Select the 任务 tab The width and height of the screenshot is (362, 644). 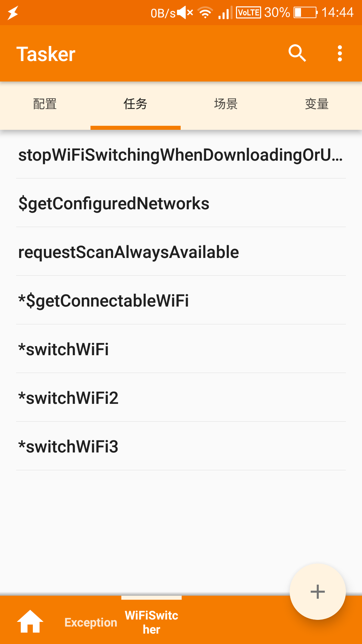coord(135,104)
